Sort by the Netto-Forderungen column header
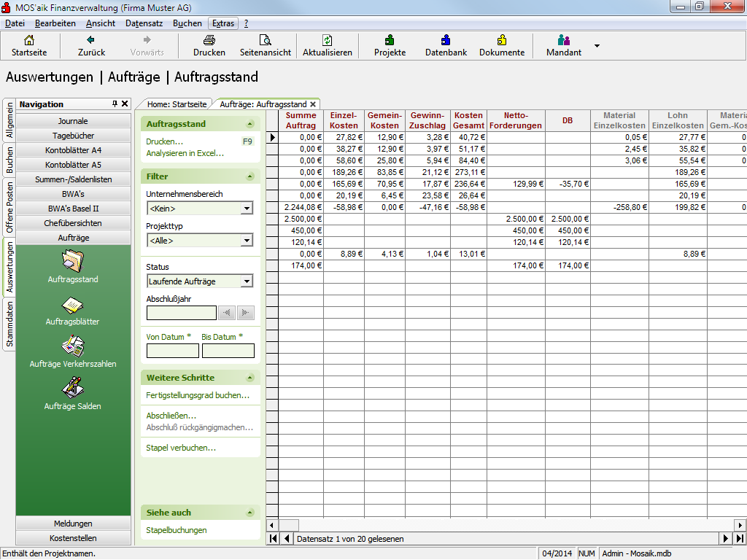Viewport: 747px width, 560px height. tap(516, 120)
